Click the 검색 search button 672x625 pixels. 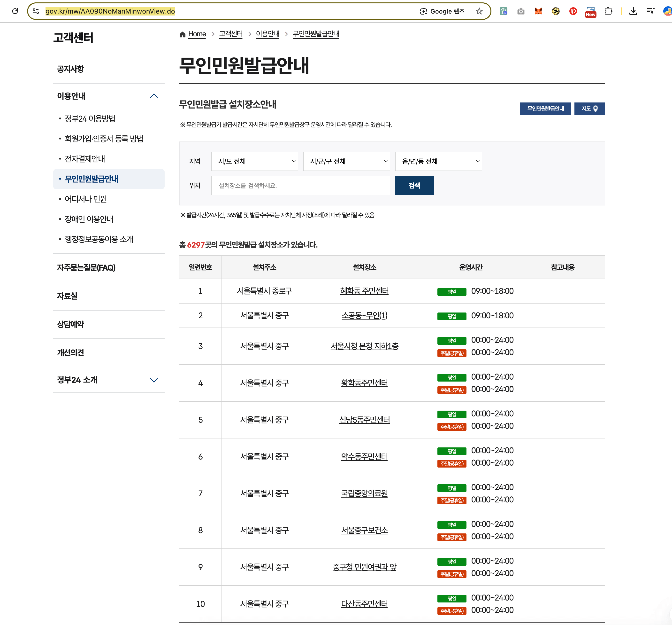click(x=414, y=185)
